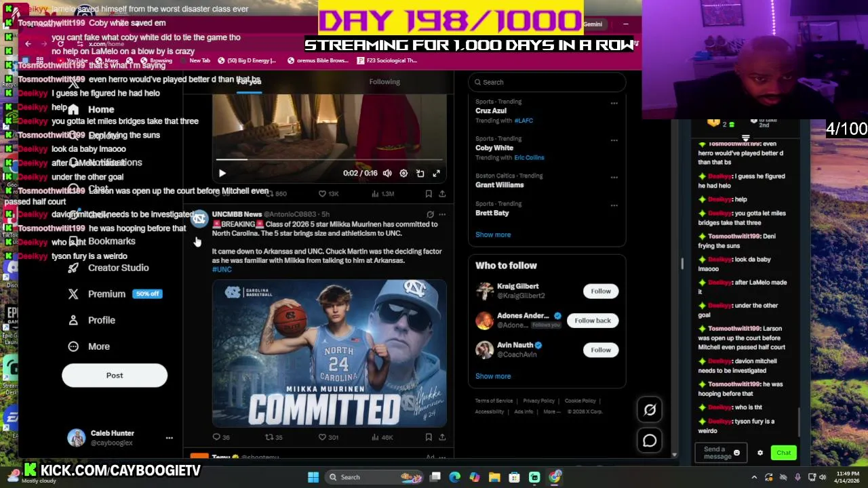Play the video in the top post
The width and height of the screenshot is (868, 488).
222,174
